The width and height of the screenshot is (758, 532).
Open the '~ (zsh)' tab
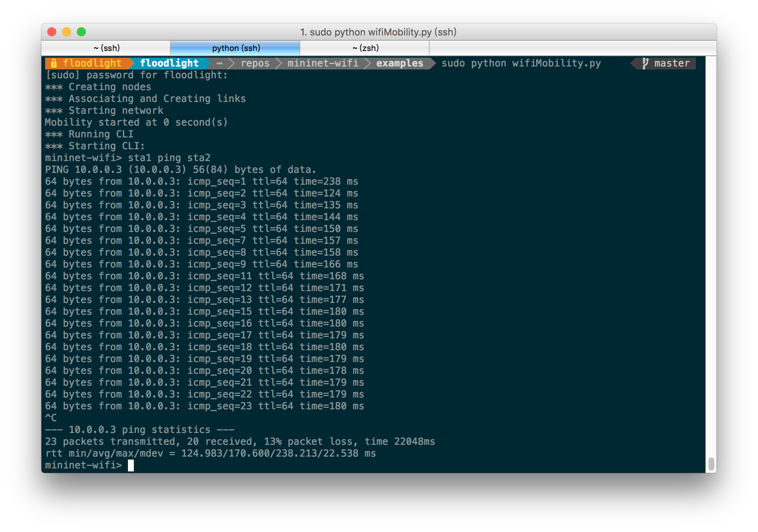pyautogui.click(x=365, y=48)
